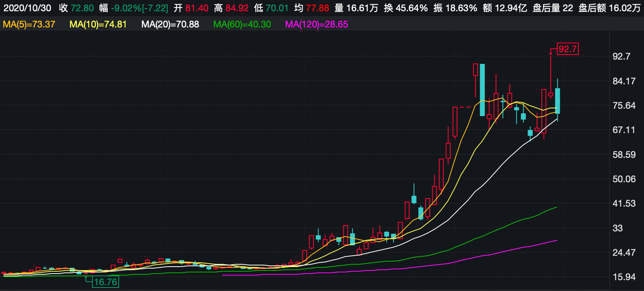Viewport: 644px width, 291px height.
Task: Click the 67.11 price axis label
Action: click(x=624, y=130)
